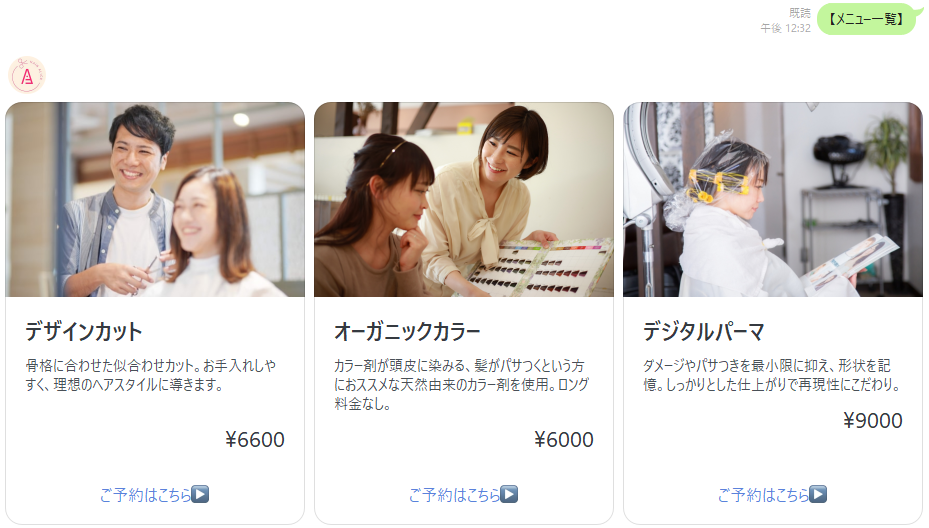The width and height of the screenshot is (929, 528).
Task: Select the オーガニックカラー card title
Action: 407,331
